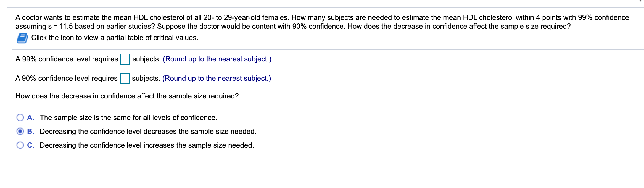Select radio button for option A
The image size is (644, 188).
point(20,118)
